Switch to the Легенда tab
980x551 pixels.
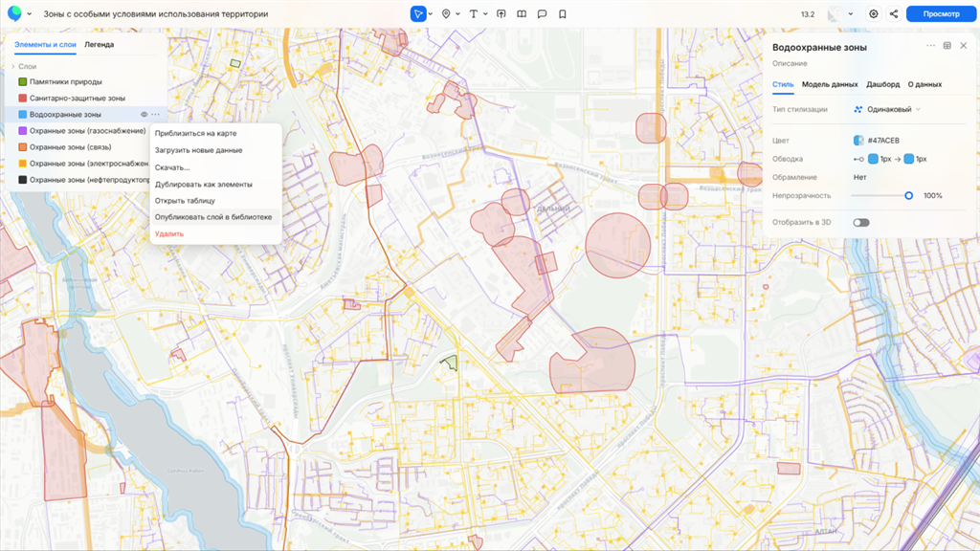(x=99, y=45)
